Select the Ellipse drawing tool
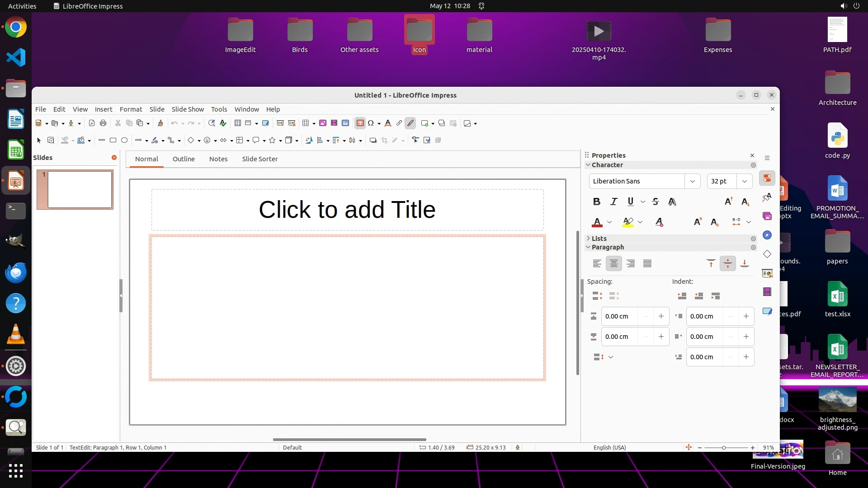Image resolution: width=868 pixels, height=488 pixels. [124, 140]
